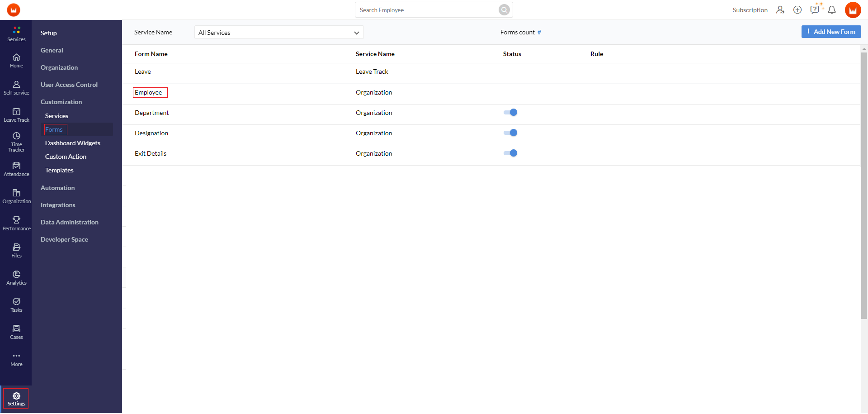The width and height of the screenshot is (868, 414).
Task: Select the Attendance module icon
Action: 16,168
